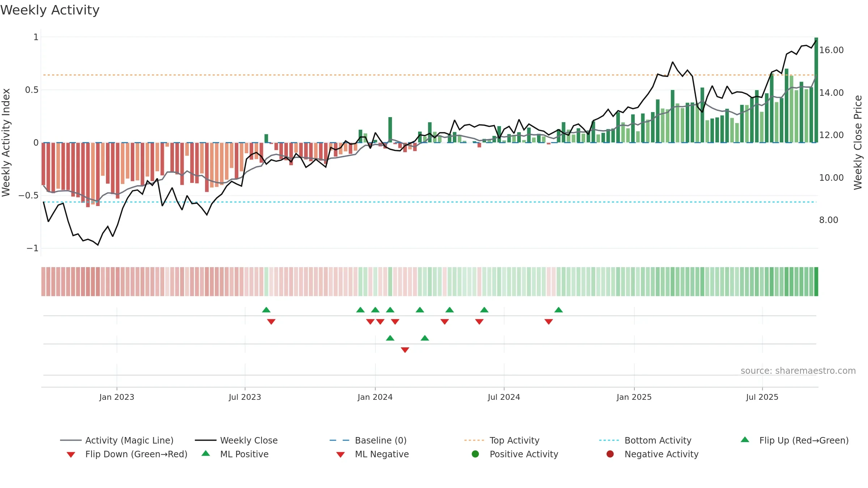Click the flip-down marker just after Jul 2023
This screenshot has height=488, width=868.
click(271, 322)
